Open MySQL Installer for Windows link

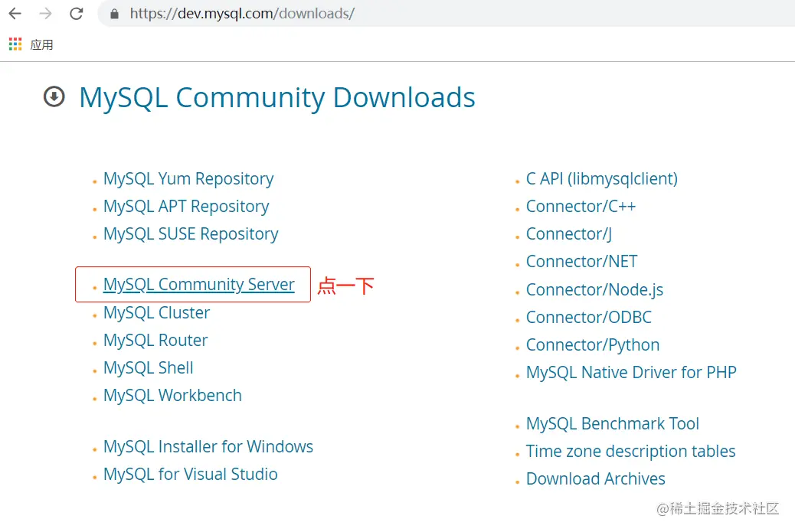pos(208,447)
